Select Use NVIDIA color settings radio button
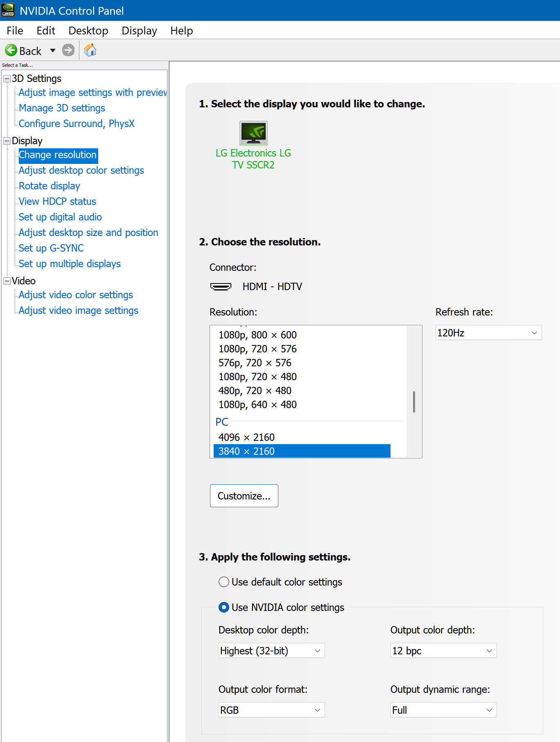Viewport: 560px width, 742px height. click(224, 607)
